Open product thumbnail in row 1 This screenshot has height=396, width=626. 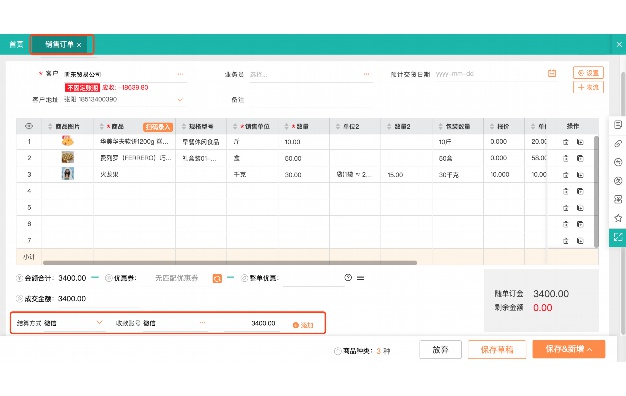coord(67,141)
